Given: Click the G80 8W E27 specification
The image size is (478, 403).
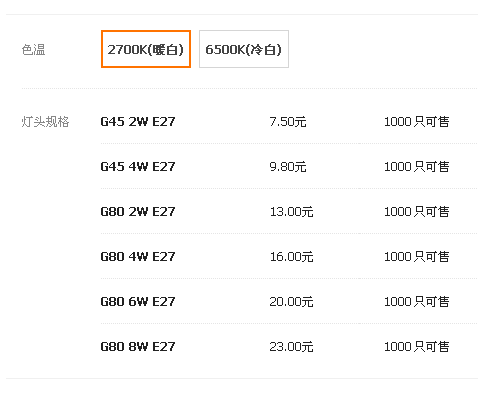Looking at the screenshot, I should pyautogui.click(x=138, y=347).
